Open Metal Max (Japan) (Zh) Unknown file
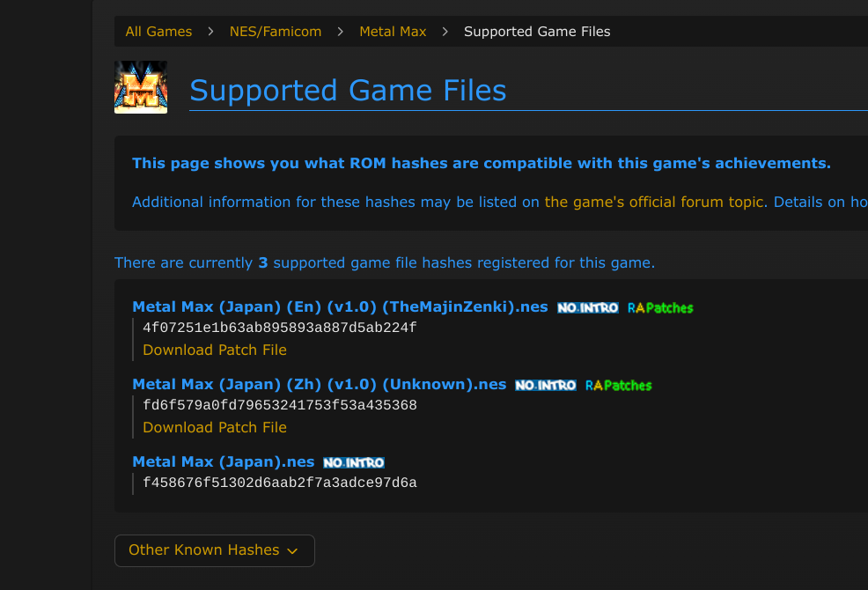This screenshot has height=590, width=868. click(x=319, y=385)
